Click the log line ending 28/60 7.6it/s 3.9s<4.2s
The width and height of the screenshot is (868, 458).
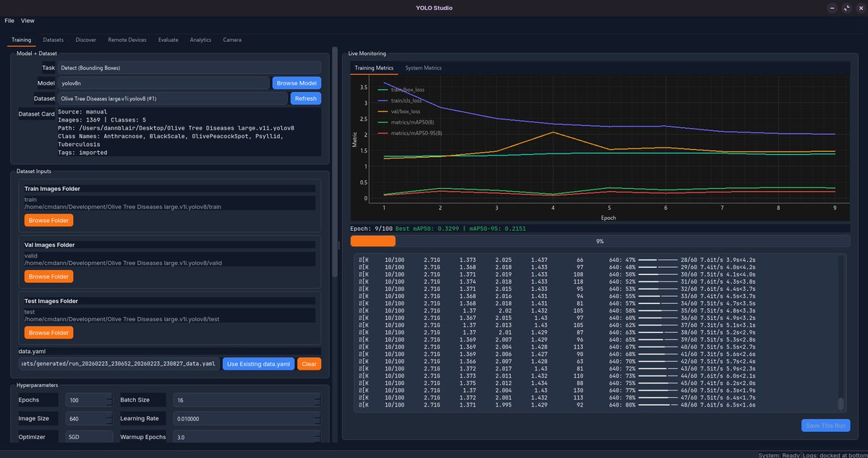point(558,258)
